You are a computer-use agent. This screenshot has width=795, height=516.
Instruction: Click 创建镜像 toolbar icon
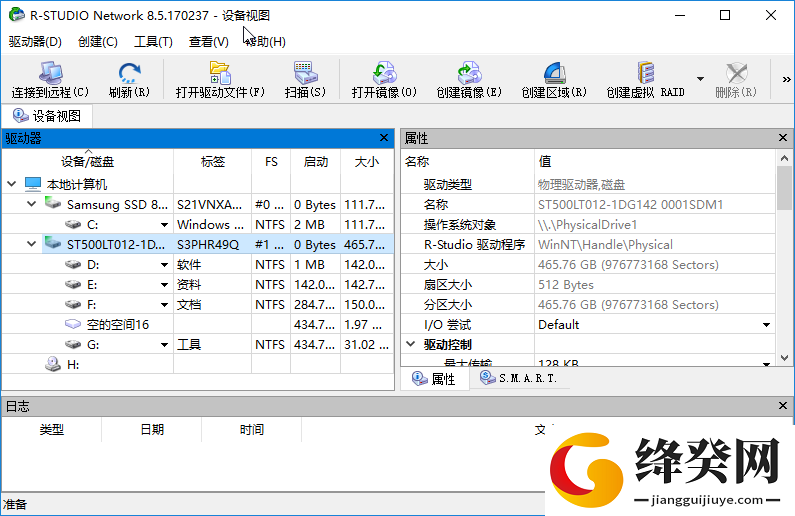469,72
